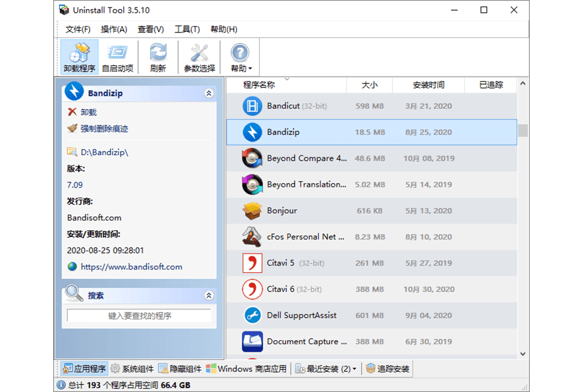Switch to 系统组件 tab
This screenshot has height=392, width=583.
pyautogui.click(x=132, y=368)
